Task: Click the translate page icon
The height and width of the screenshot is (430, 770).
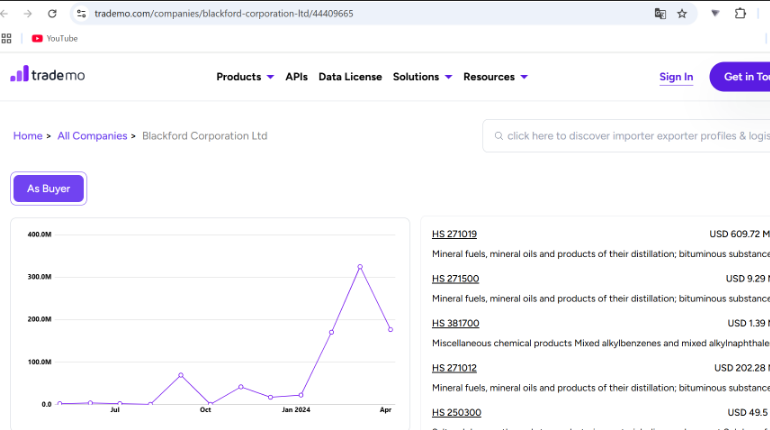Action: coord(660,14)
